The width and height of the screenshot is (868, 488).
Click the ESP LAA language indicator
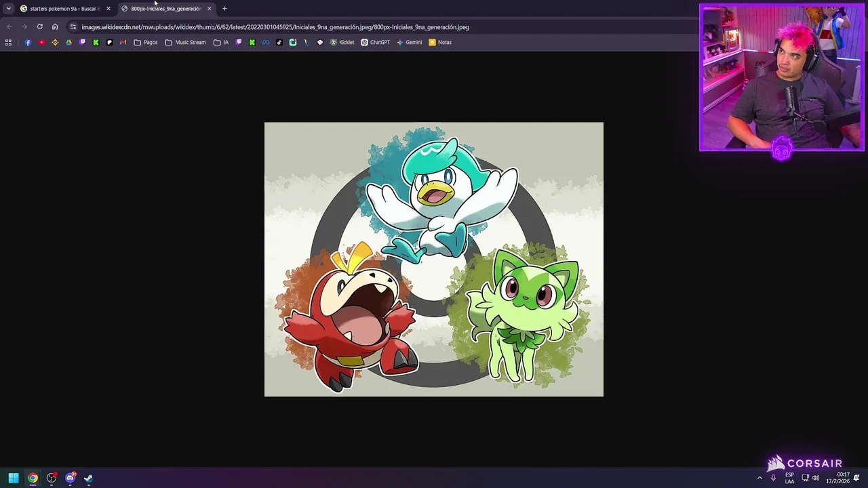coord(789,478)
